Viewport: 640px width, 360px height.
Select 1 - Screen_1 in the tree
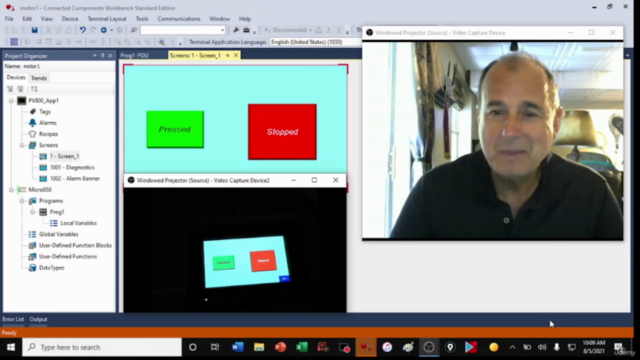coord(64,156)
